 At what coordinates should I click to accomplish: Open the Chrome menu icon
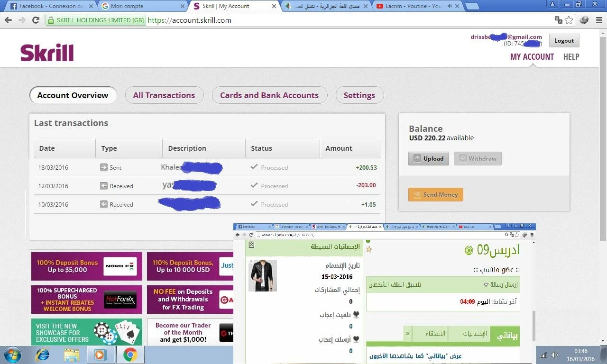[x=598, y=20]
